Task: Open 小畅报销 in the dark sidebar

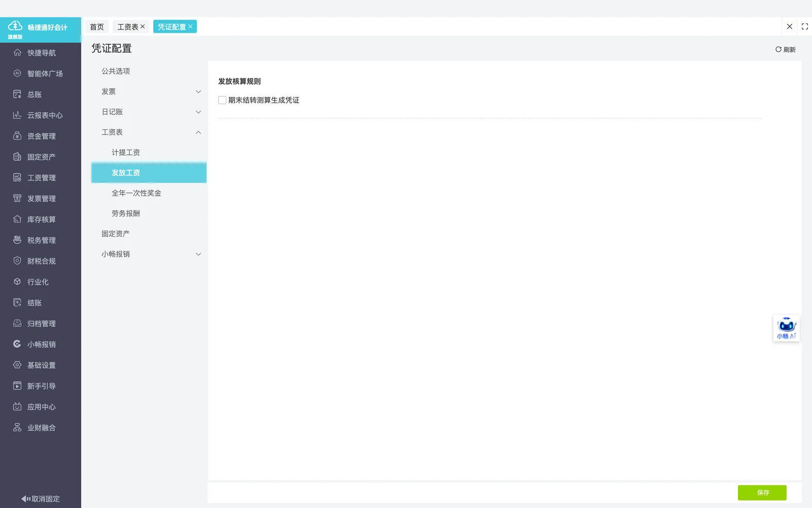Action: click(41, 344)
